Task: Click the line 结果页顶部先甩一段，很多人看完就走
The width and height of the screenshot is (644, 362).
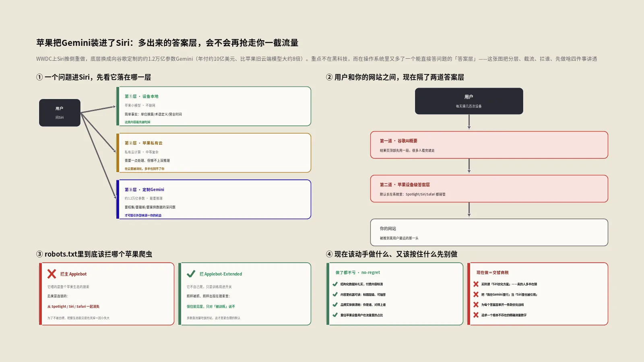Action: point(407,150)
